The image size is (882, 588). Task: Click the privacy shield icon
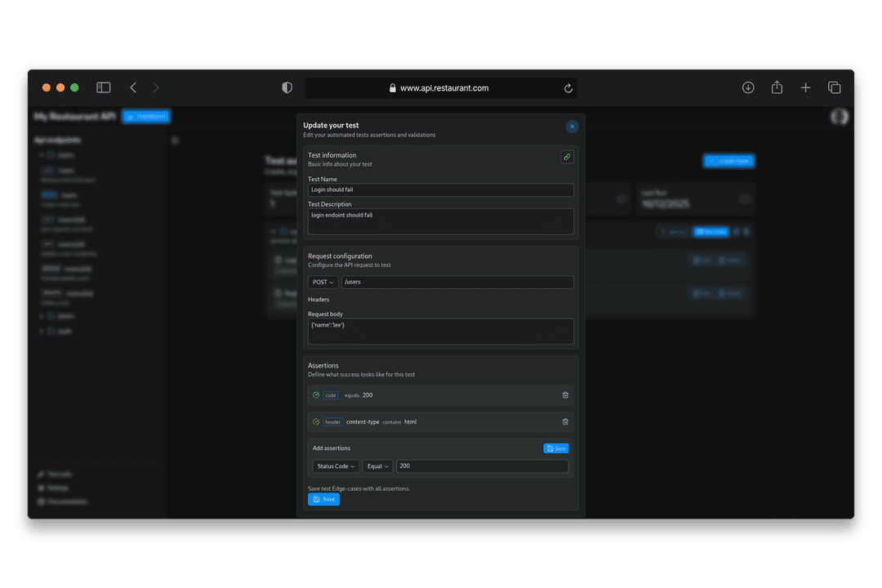pos(287,87)
